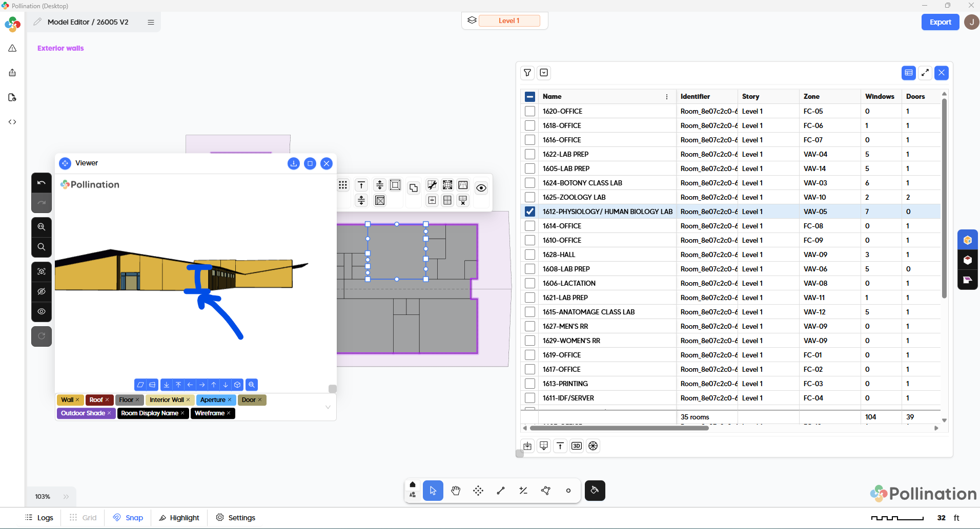Click the download icon in Viewer header

coord(294,163)
